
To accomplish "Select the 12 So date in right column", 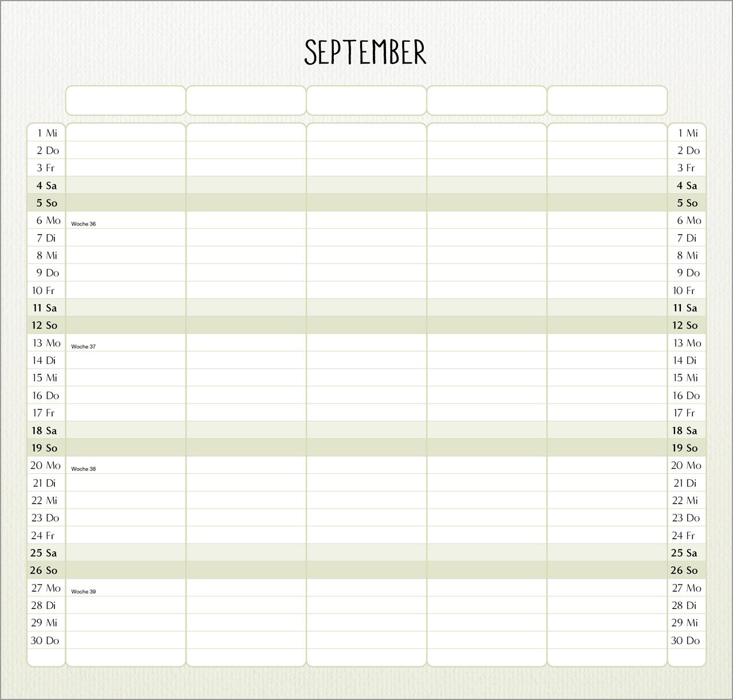I will pyautogui.click(x=685, y=325).
